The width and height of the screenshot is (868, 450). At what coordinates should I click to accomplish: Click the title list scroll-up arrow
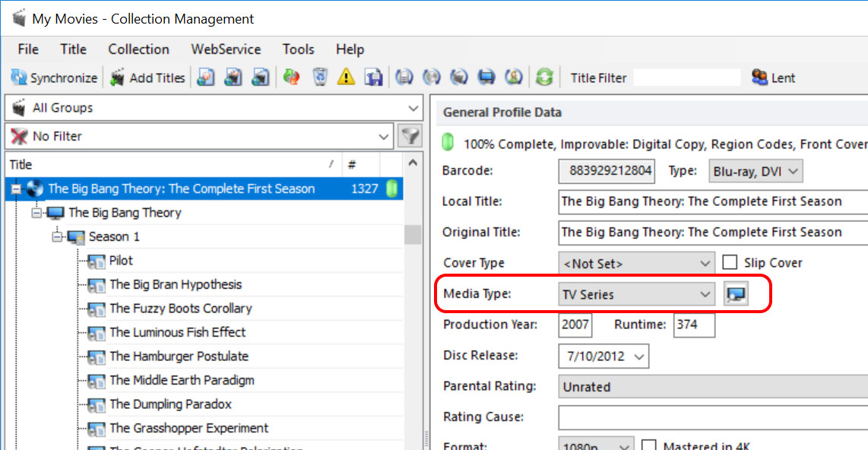(413, 163)
